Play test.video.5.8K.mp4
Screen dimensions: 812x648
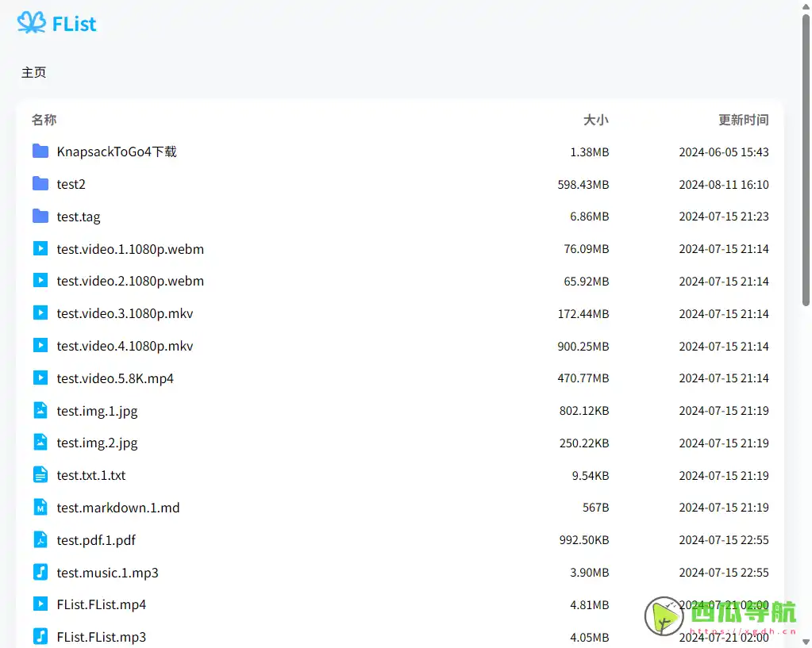click(115, 378)
